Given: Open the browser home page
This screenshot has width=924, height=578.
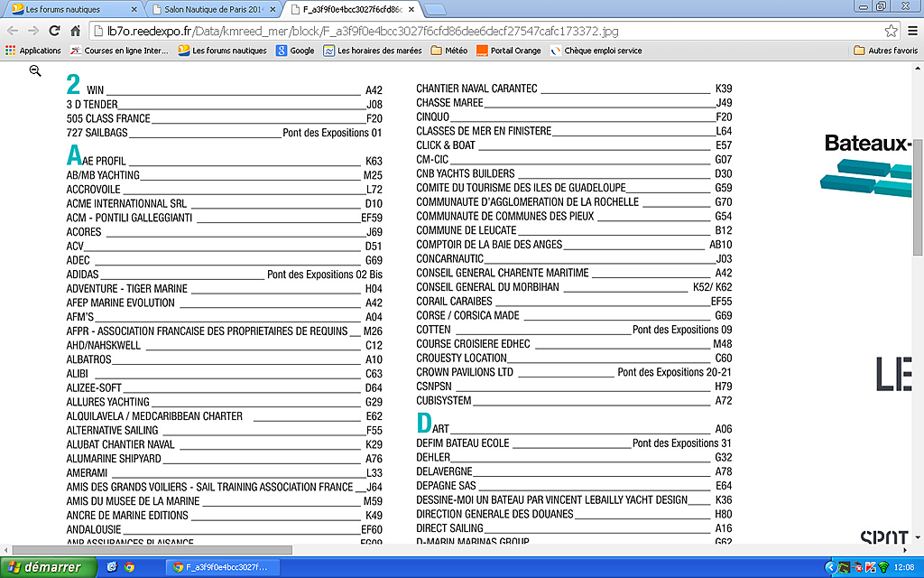Looking at the screenshot, I should click(76, 31).
